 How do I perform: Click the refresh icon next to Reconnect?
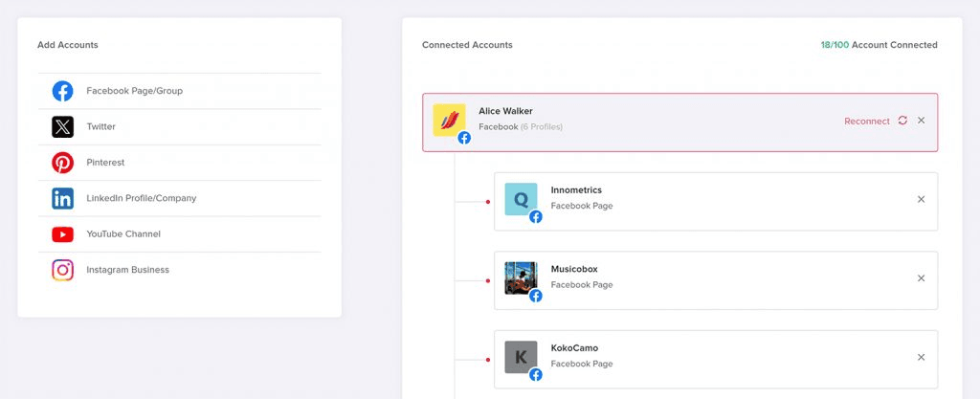point(902,121)
